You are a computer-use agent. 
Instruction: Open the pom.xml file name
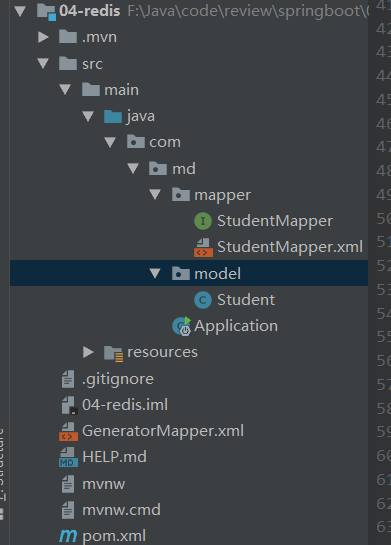click(114, 536)
